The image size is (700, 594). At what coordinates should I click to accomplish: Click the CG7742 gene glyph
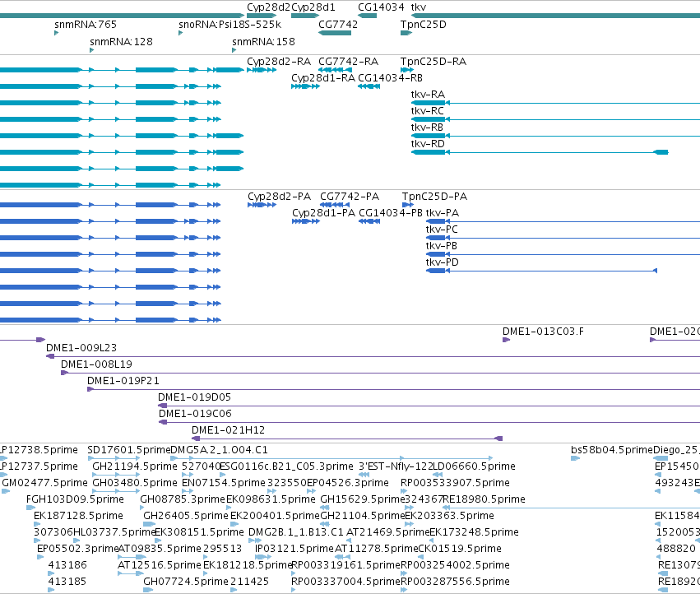pyautogui.click(x=335, y=33)
